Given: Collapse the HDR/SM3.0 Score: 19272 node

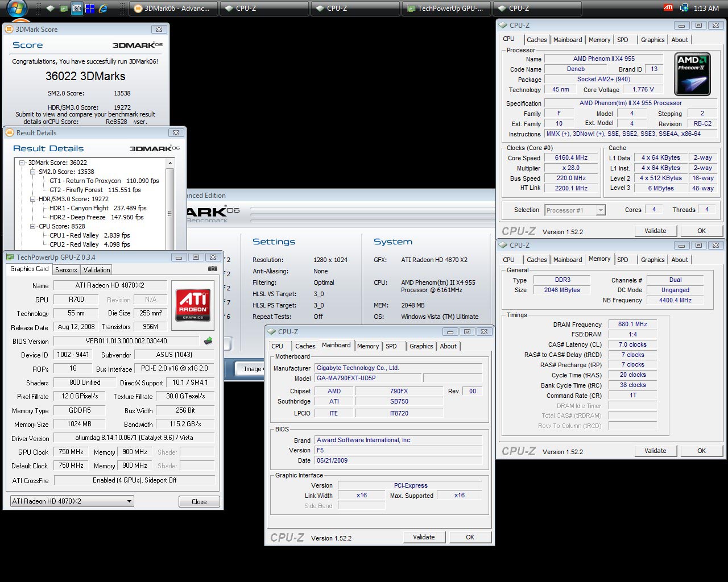Looking at the screenshot, I should (33, 199).
